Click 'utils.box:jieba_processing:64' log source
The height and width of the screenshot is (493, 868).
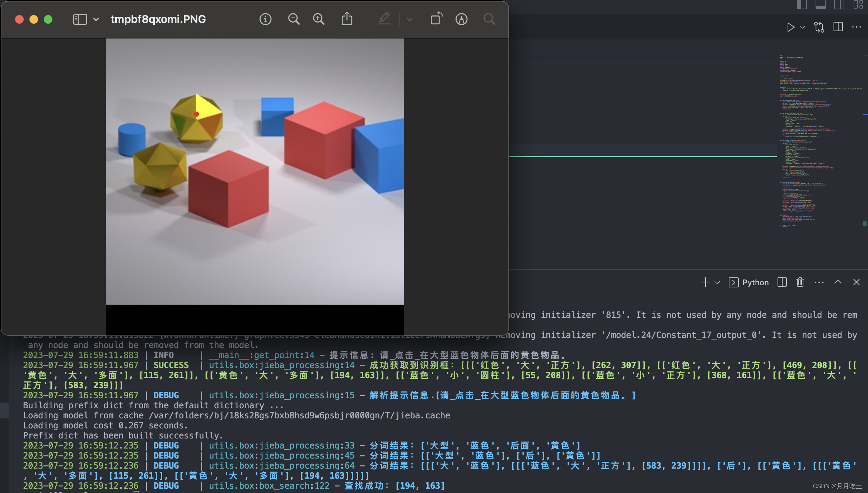(282, 466)
